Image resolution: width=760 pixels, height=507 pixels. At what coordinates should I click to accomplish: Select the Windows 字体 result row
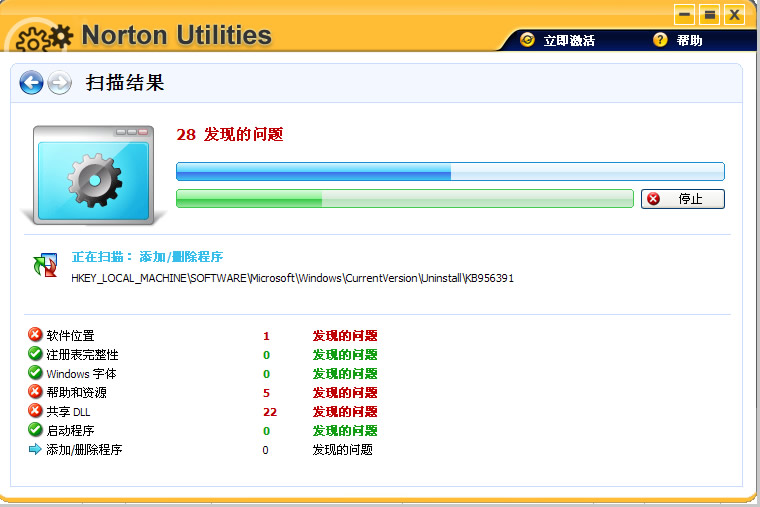[x=203, y=373]
